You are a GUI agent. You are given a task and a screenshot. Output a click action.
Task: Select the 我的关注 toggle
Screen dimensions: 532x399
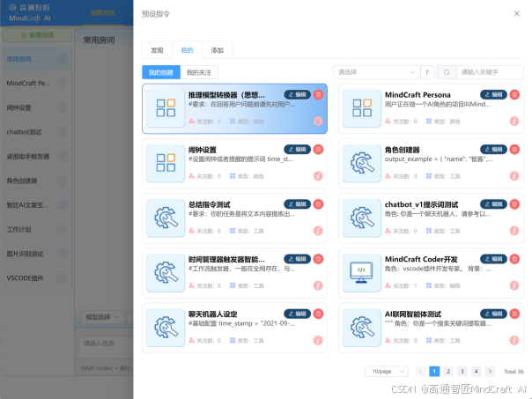click(x=199, y=72)
